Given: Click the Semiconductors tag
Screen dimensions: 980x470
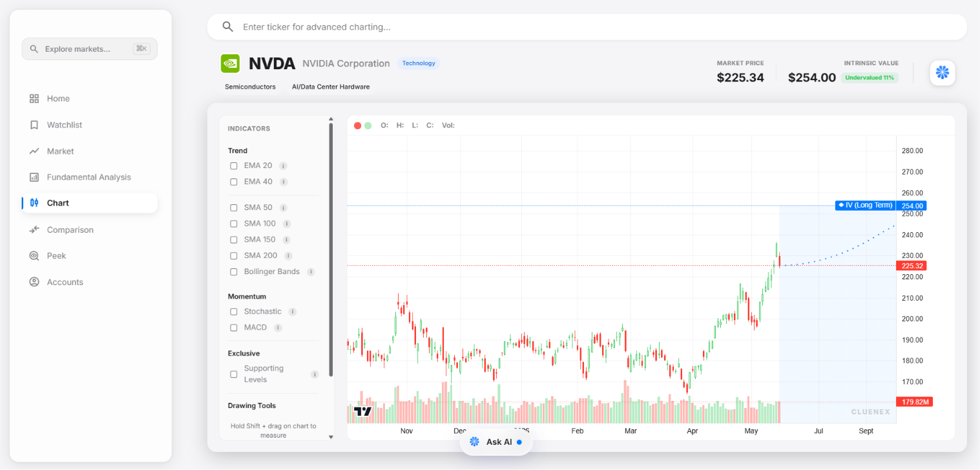Looking at the screenshot, I should 250,87.
